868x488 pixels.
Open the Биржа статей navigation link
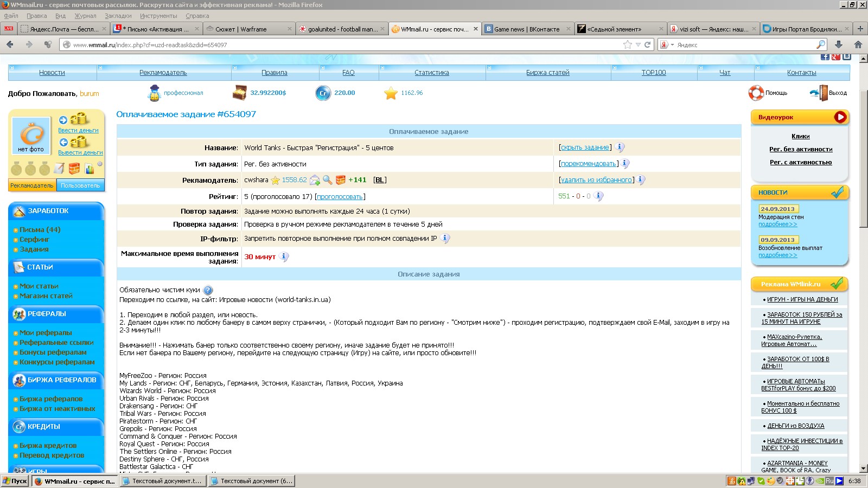click(547, 73)
